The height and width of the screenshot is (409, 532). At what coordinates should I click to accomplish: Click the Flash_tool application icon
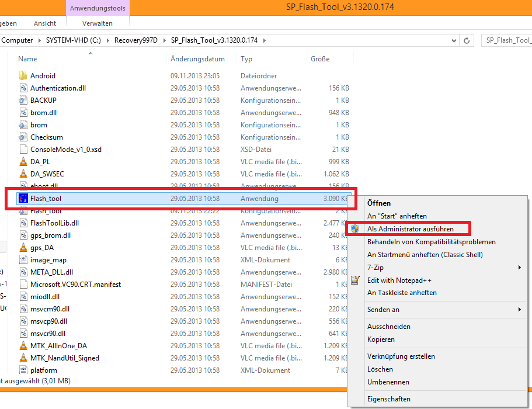[23, 198]
